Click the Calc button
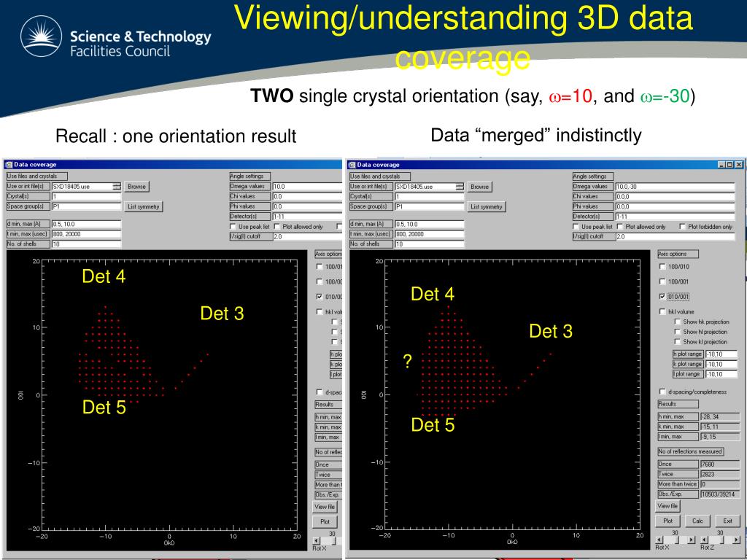This screenshot has width=747, height=560. coord(697,521)
